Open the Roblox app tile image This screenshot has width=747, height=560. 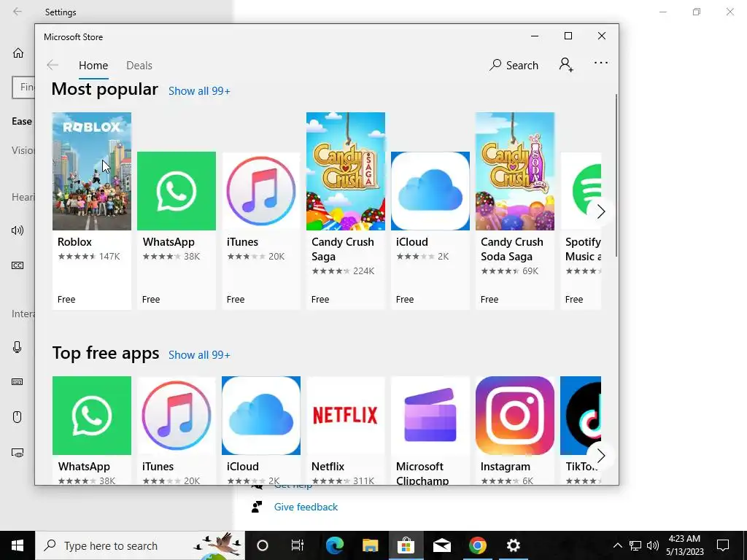[x=91, y=171]
